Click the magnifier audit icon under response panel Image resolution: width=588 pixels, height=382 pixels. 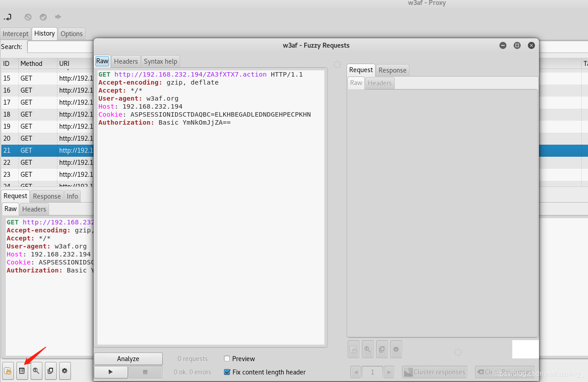tap(367, 349)
